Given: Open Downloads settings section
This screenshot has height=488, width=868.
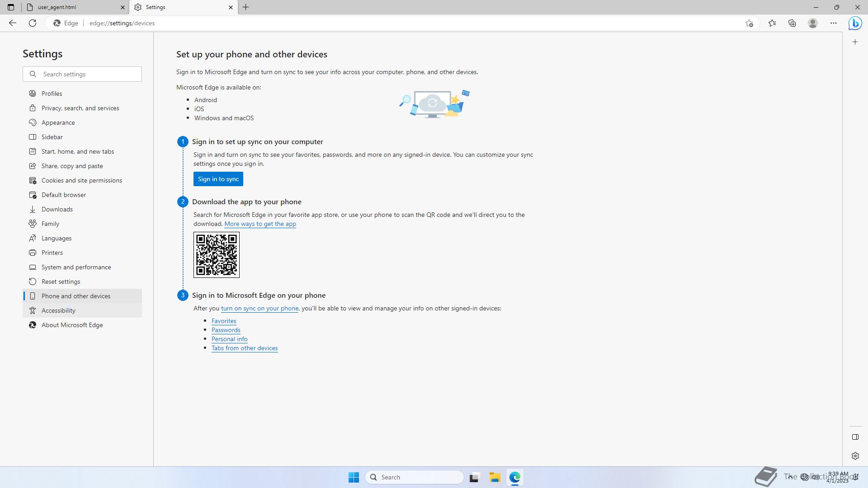Looking at the screenshot, I should coord(82,209).
